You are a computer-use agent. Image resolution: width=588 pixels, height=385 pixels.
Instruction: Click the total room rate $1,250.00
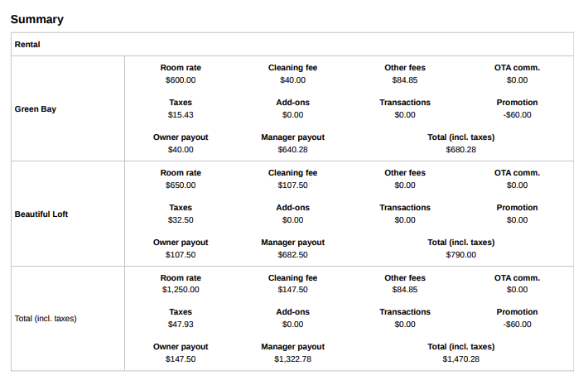pos(181,290)
